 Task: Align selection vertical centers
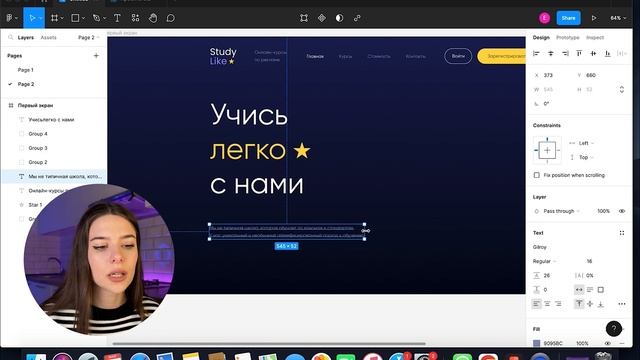(593, 53)
